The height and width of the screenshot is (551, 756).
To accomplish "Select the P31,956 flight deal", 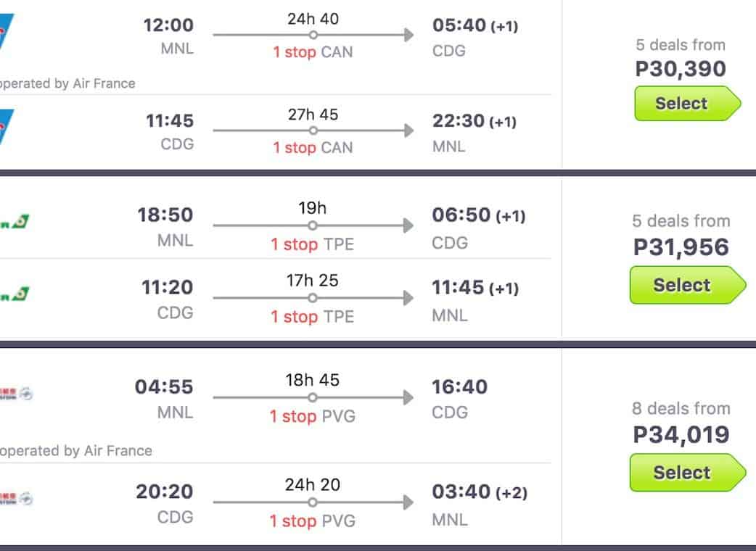I will (x=681, y=285).
